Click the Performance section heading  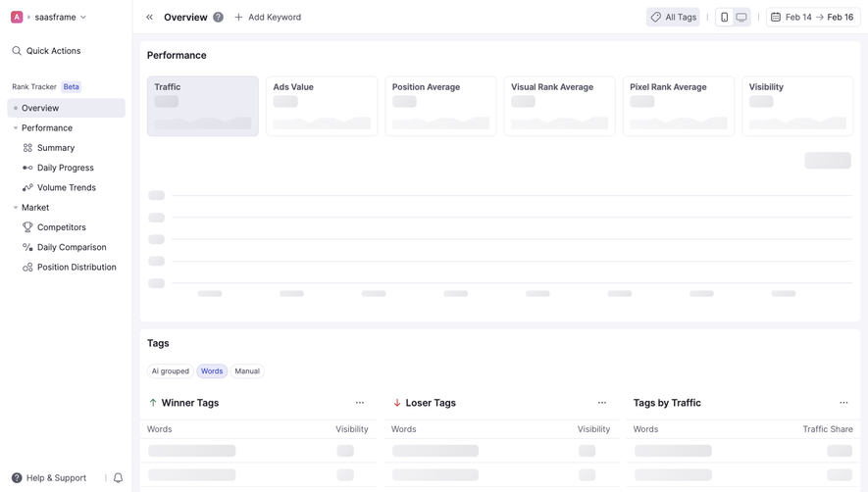pos(177,55)
